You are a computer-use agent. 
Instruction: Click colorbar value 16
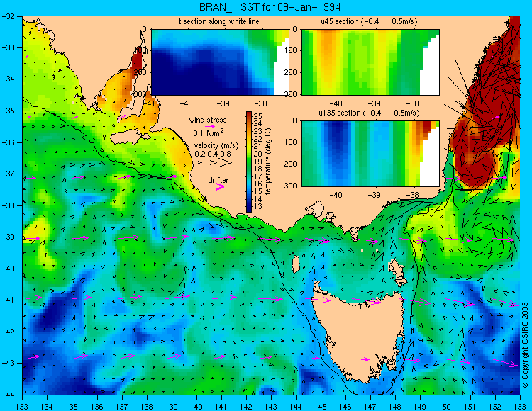point(257,184)
